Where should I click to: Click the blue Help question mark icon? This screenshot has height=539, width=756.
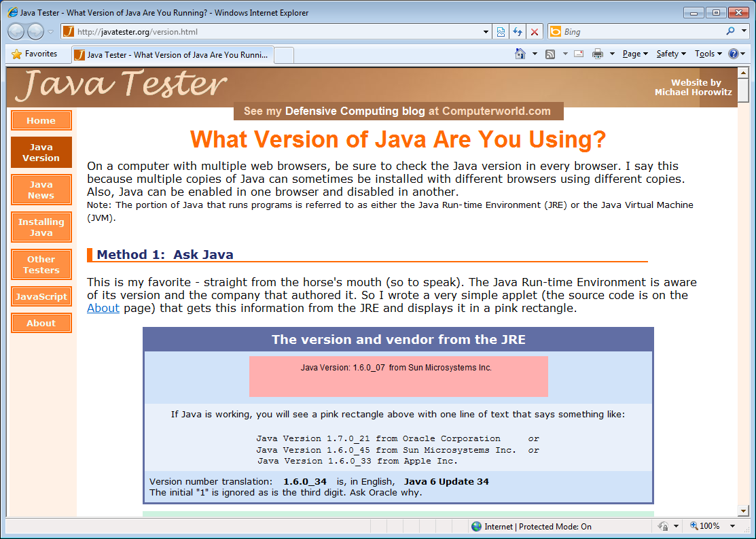click(x=734, y=54)
